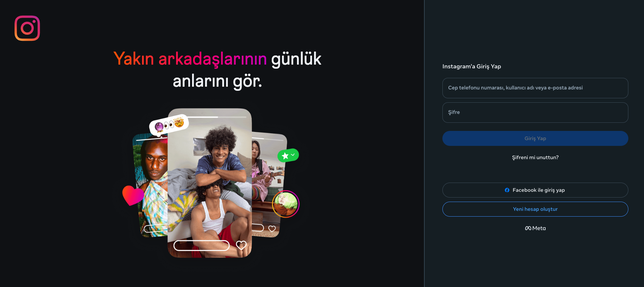Click the Giriş Yap login button

click(x=535, y=138)
